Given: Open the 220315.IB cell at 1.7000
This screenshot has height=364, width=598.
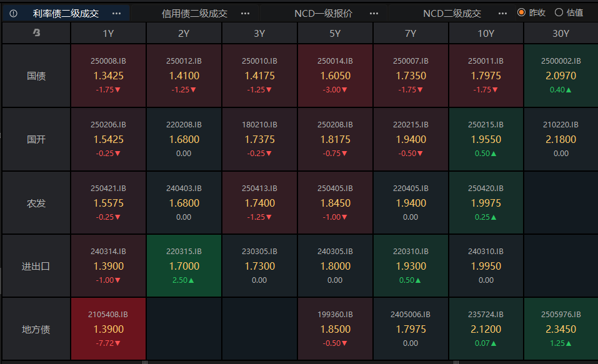Looking at the screenshot, I should pyautogui.click(x=184, y=266).
